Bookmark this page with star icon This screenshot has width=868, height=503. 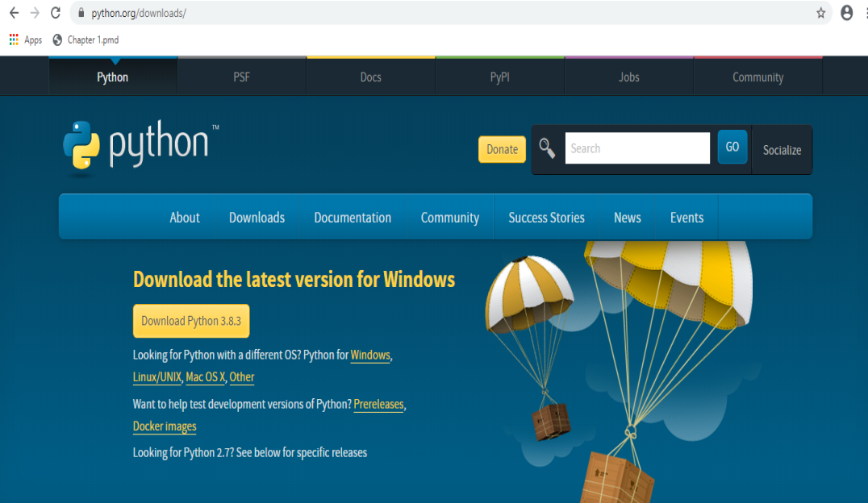(x=821, y=13)
